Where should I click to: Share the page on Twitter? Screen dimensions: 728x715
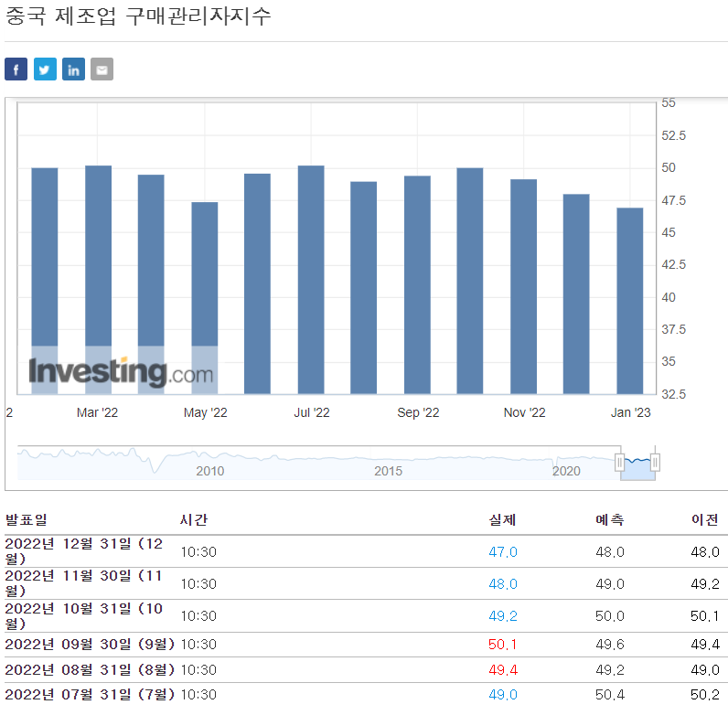(x=45, y=69)
